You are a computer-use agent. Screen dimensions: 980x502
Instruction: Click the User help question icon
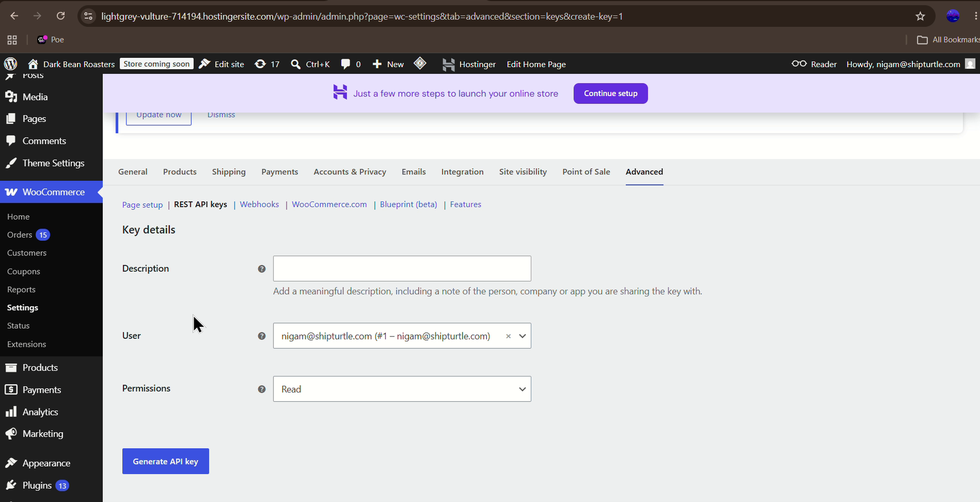[262, 336]
